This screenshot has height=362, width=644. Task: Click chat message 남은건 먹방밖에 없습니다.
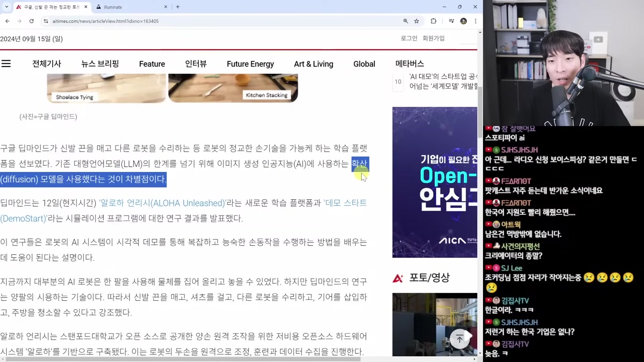[x=523, y=234]
